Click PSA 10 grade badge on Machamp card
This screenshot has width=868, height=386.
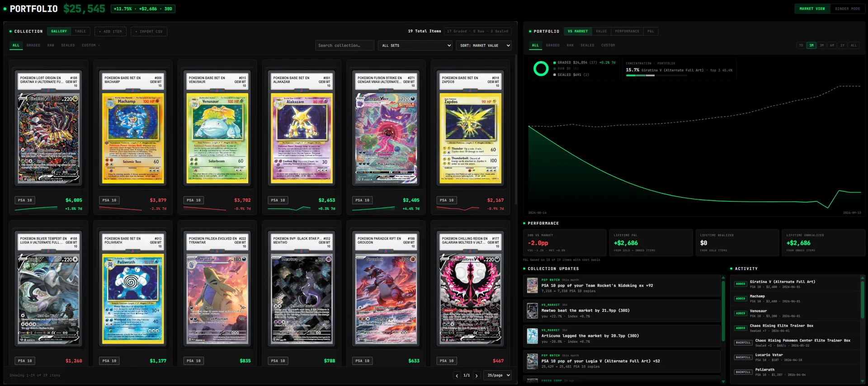pyautogui.click(x=109, y=200)
